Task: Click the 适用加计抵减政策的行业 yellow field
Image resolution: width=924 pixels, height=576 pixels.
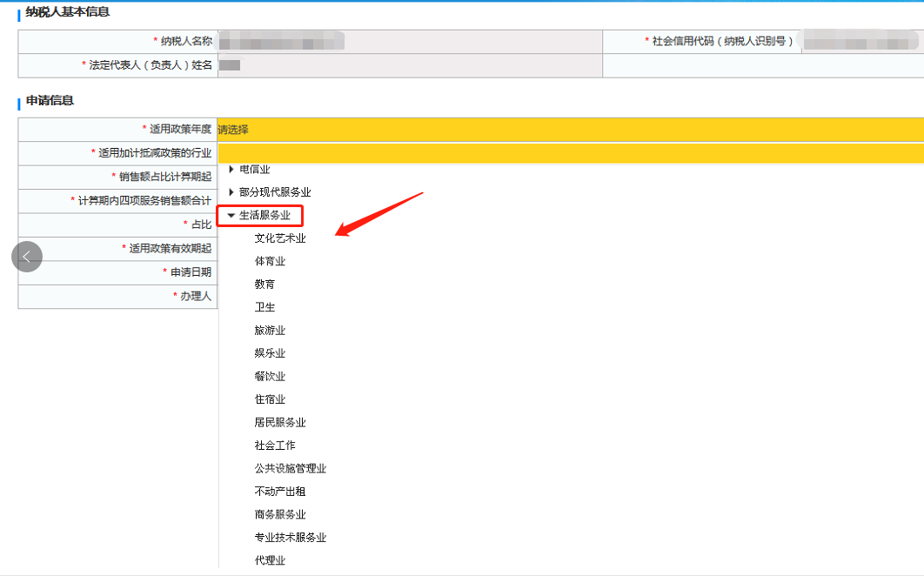Action: click(x=570, y=153)
